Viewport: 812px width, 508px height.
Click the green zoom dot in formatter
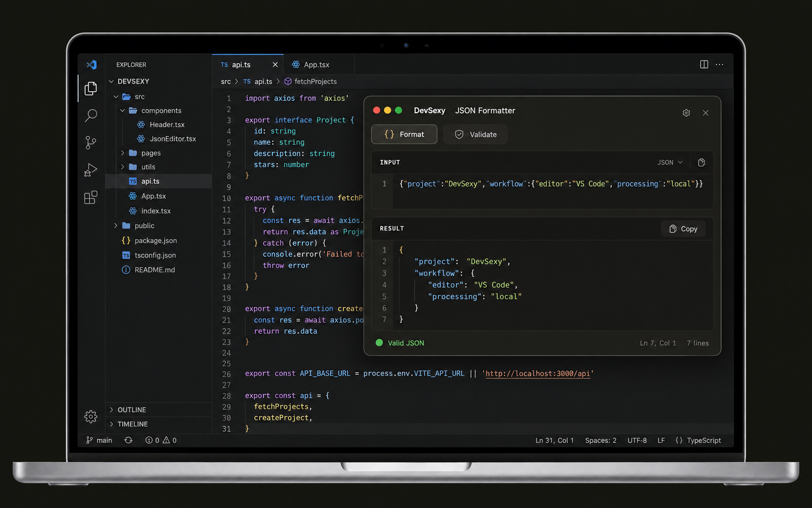tap(398, 110)
